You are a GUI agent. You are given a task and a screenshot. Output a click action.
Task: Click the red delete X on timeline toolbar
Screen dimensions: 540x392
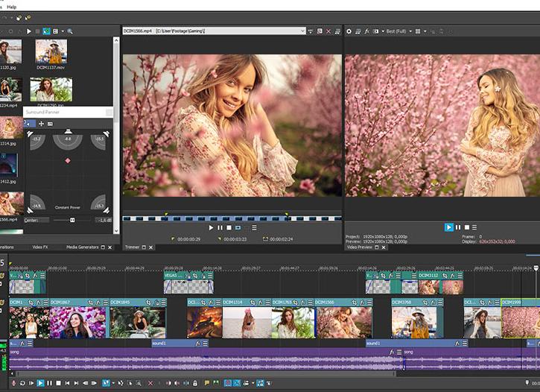click(150, 383)
